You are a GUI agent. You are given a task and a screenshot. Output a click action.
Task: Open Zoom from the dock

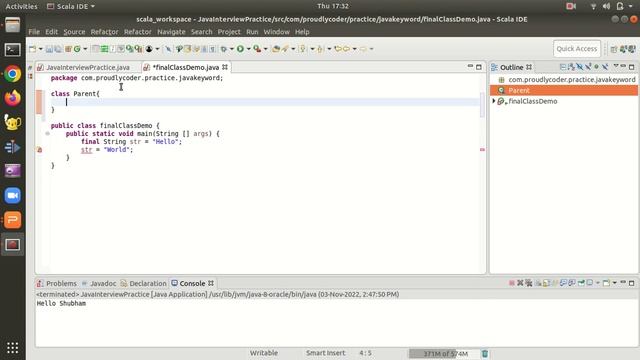pos(13,196)
